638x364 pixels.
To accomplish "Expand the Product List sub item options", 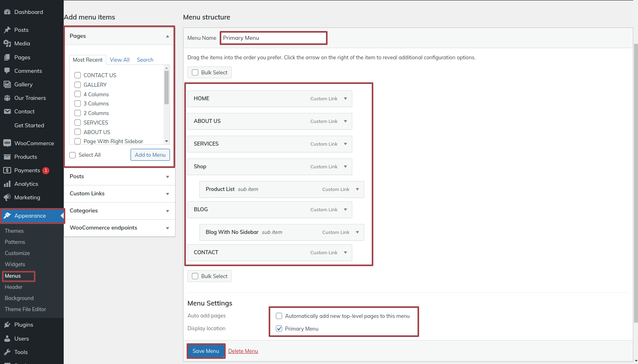I will click(x=357, y=189).
